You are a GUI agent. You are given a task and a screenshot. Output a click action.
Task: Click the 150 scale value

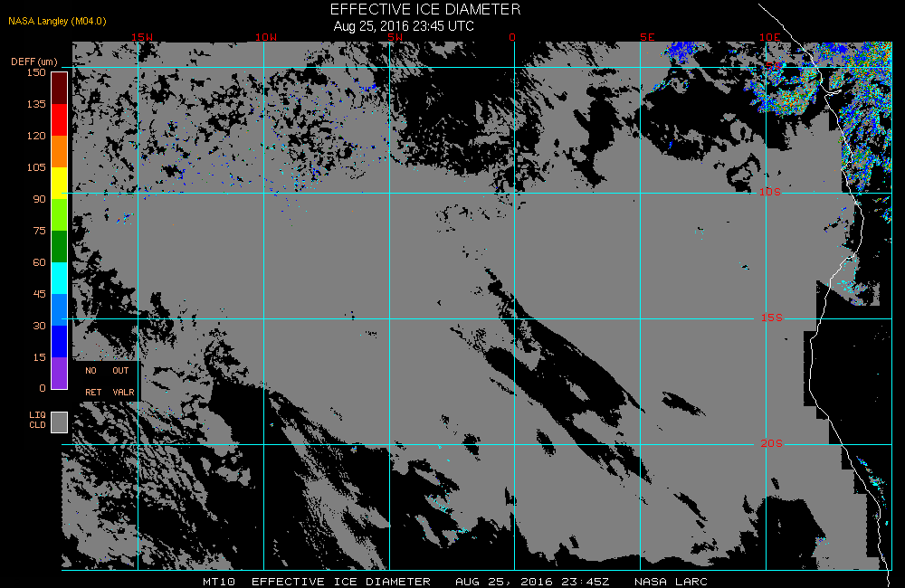(x=36, y=72)
